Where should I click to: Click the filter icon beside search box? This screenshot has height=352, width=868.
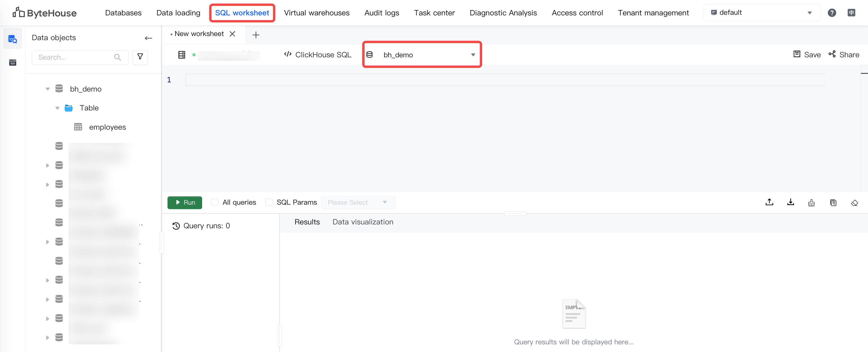pyautogui.click(x=140, y=57)
